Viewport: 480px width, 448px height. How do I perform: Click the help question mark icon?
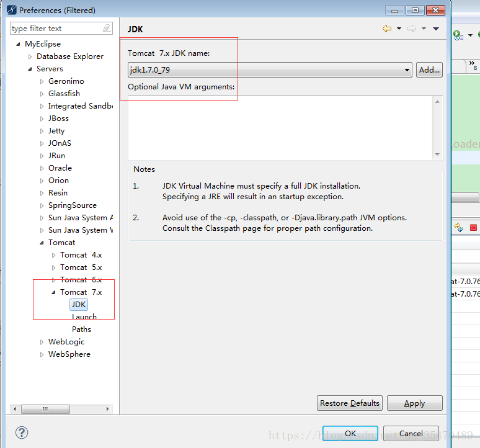pyautogui.click(x=22, y=432)
